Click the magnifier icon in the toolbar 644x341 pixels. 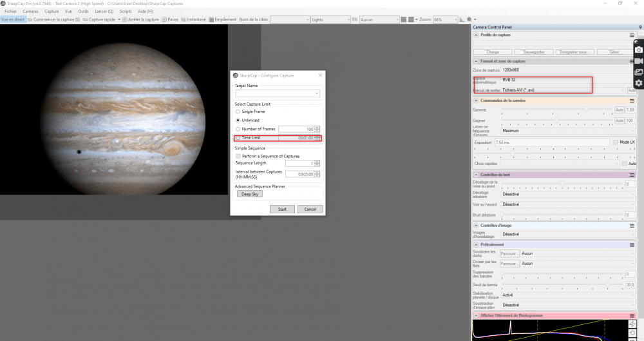[469, 19]
